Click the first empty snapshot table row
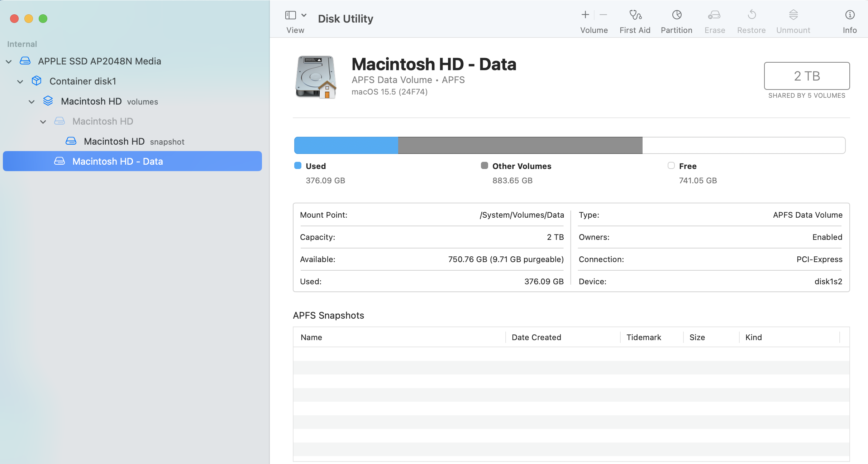This screenshot has height=464, width=868. (x=571, y=354)
